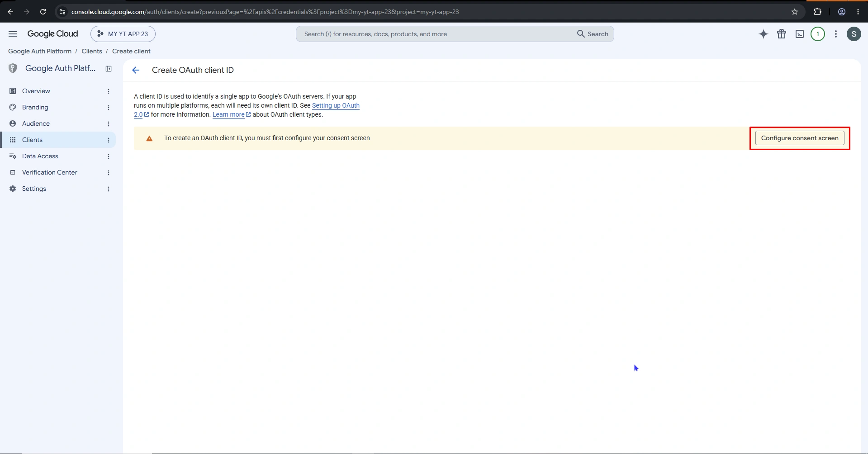Click the Data Access icon
868x454 pixels.
coord(13,156)
